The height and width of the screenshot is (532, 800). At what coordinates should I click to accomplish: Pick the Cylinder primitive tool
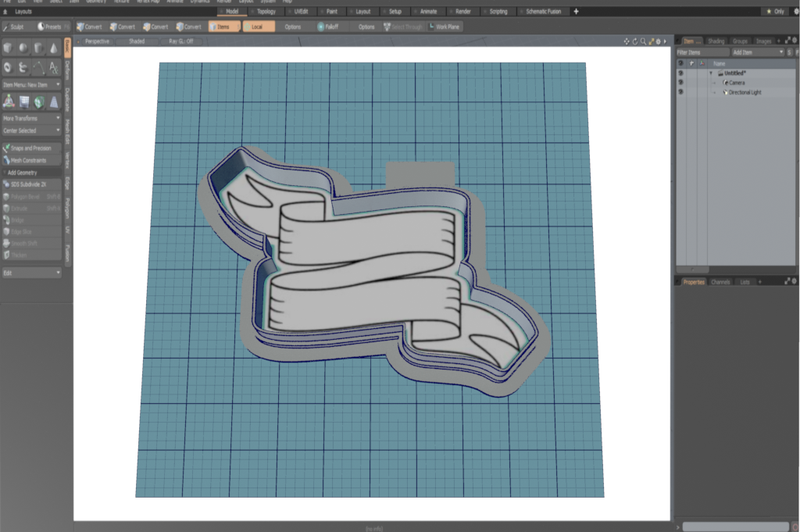click(38, 48)
